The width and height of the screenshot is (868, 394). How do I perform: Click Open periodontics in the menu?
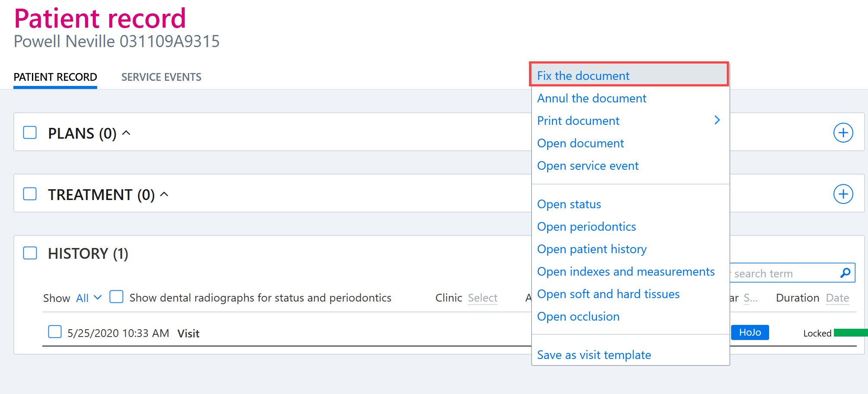(x=586, y=226)
